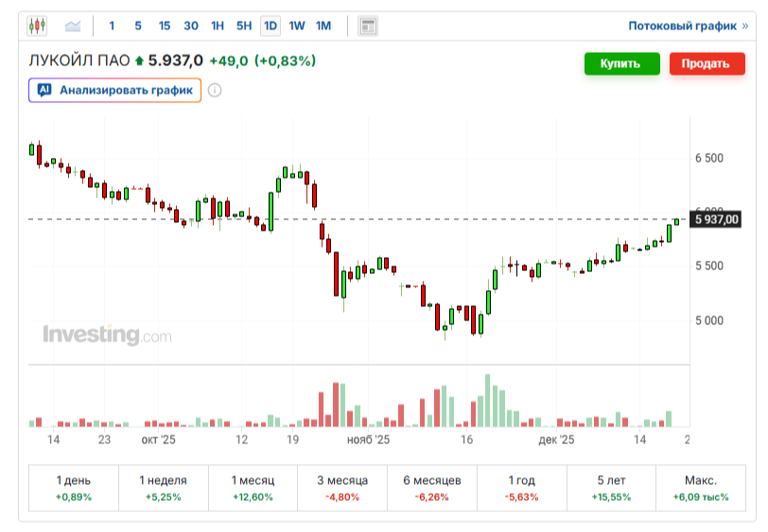Choose the 3 месяца period
Image resolution: width=768 pixels, height=532 pixels.
tap(342, 488)
